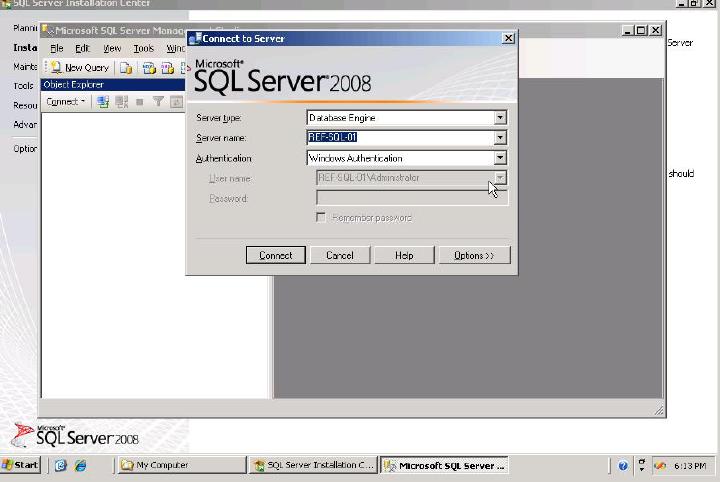Image resolution: width=720 pixels, height=482 pixels.
Task: Click the Internet Explorer quick launch icon
Action: pyautogui.click(x=81, y=465)
